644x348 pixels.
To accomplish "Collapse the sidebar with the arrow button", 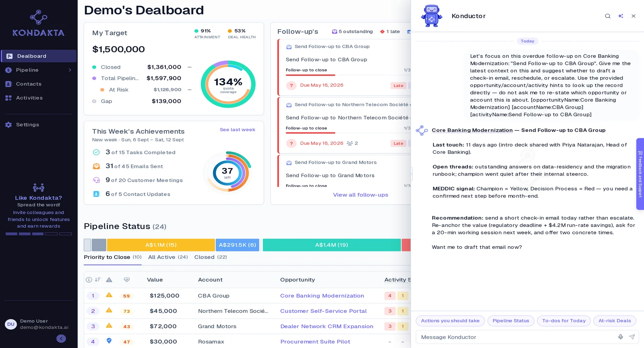I will 61,338.
